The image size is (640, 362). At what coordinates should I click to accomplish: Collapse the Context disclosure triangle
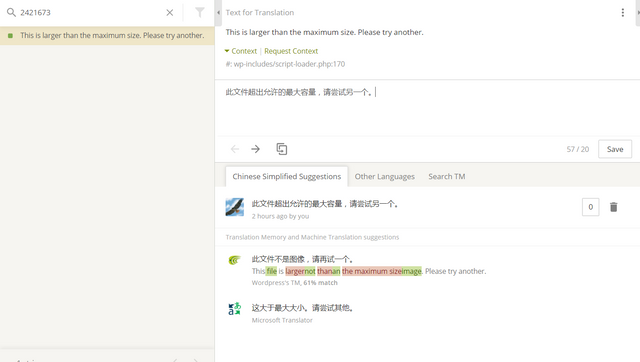227,51
